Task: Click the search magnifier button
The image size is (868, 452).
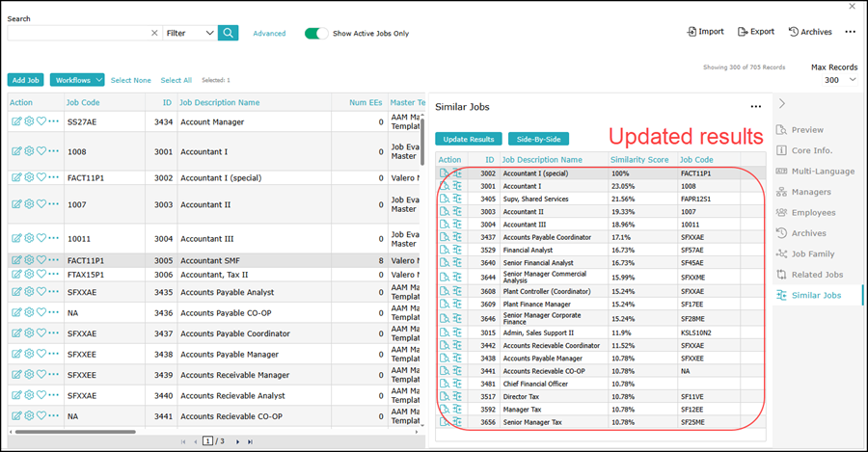Action: point(228,33)
